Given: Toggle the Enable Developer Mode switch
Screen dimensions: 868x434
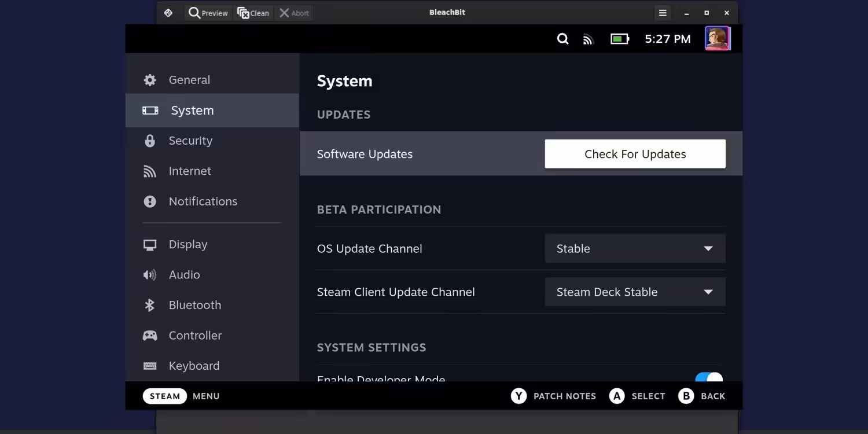Looking at the screenshot, I should pyautogui.click(x=709, y=377).
